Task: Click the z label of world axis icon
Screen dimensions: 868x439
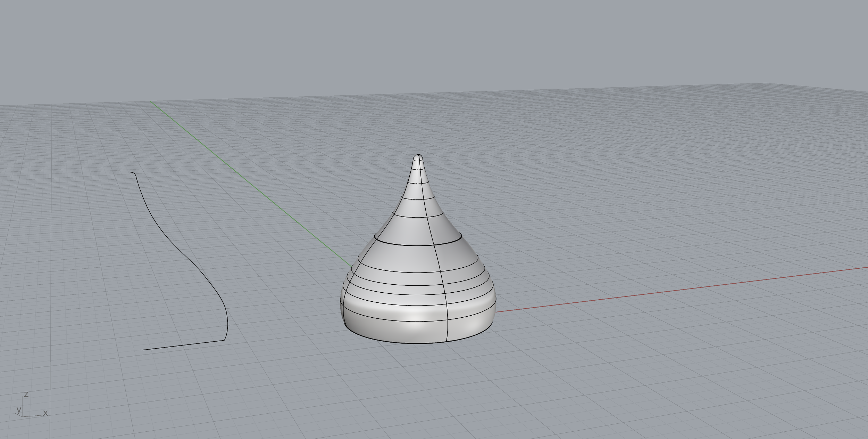Action: [x=26, y=395]
